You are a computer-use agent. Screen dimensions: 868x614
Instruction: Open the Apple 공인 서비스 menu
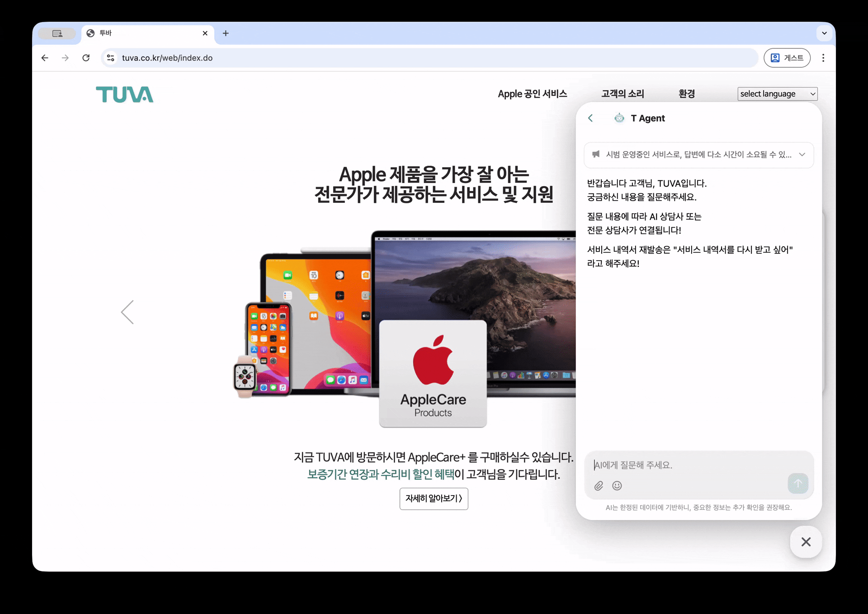pyautogui.click(x=532, y=94)
